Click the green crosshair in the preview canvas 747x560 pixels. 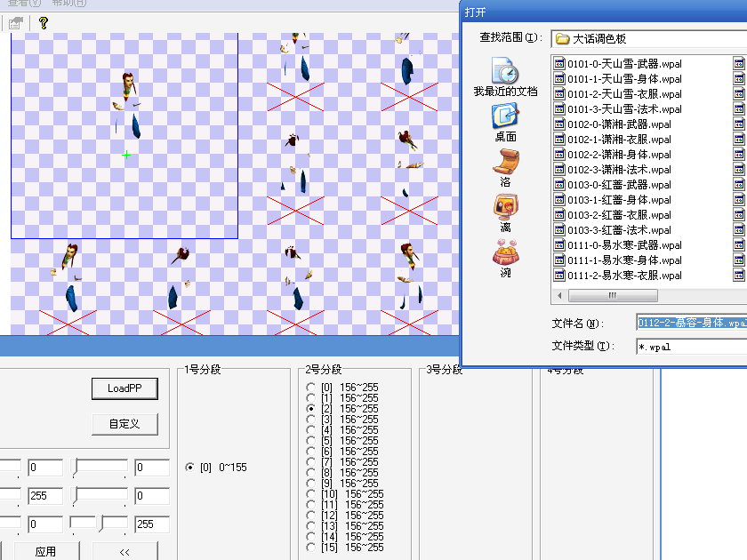click(x=126, y=155)
